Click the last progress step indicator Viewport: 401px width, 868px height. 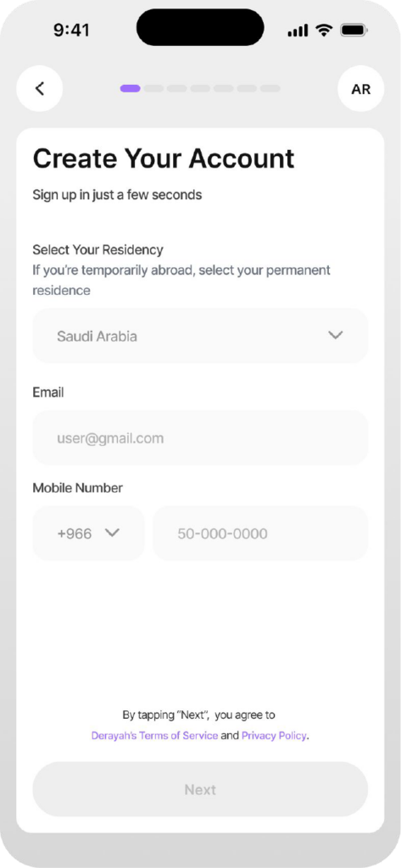(x=270, y=88)
